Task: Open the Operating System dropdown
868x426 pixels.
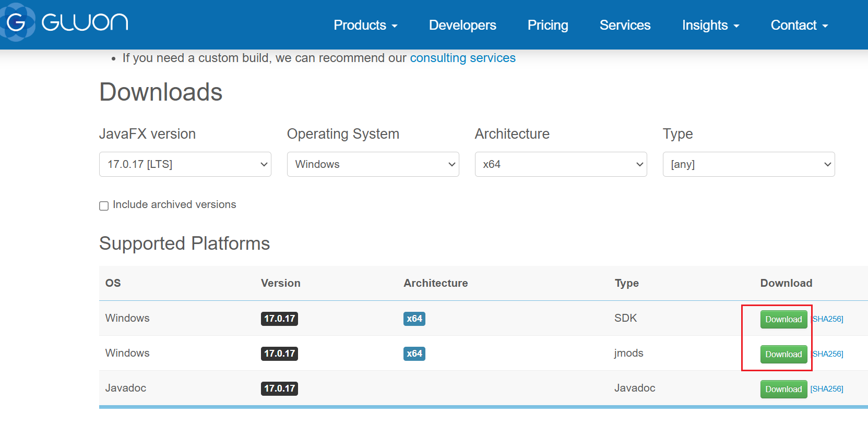Action: coord(373,164)
